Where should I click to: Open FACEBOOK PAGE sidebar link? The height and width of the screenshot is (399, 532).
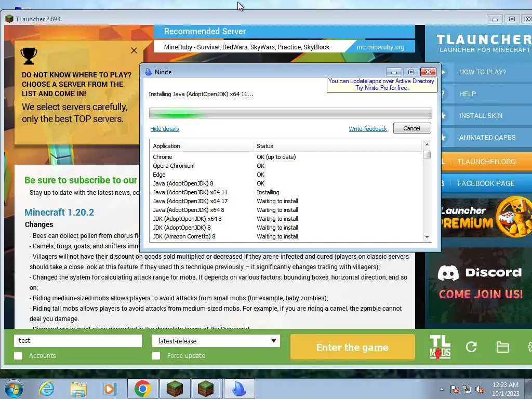[486, 183]
